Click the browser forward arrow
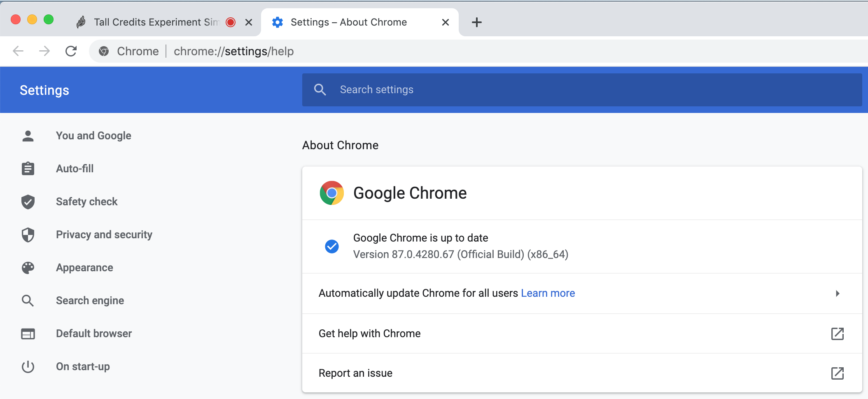868x399 pixels. click(44, 51)
